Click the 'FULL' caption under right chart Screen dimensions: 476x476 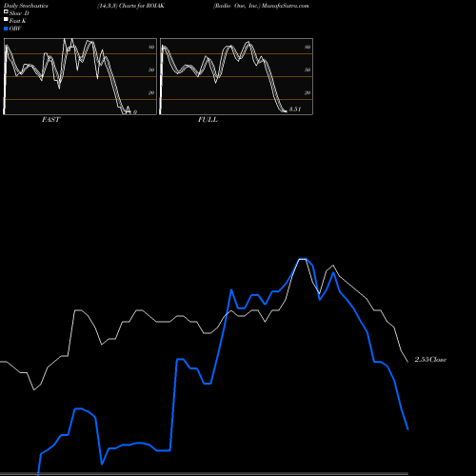[x=208, y=120]
